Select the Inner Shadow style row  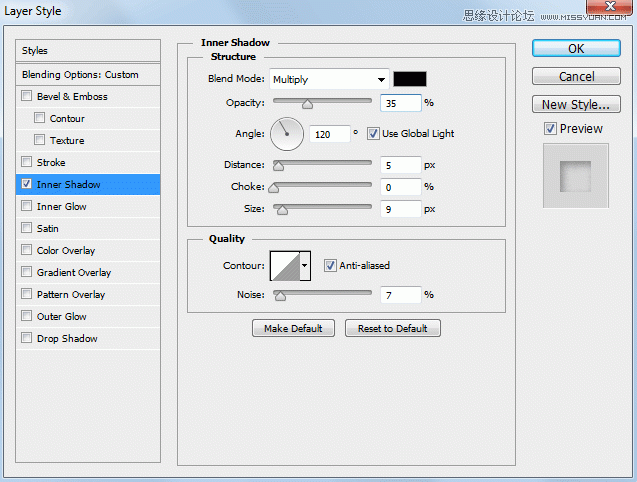pyautogui.click(x=88, y=184)
